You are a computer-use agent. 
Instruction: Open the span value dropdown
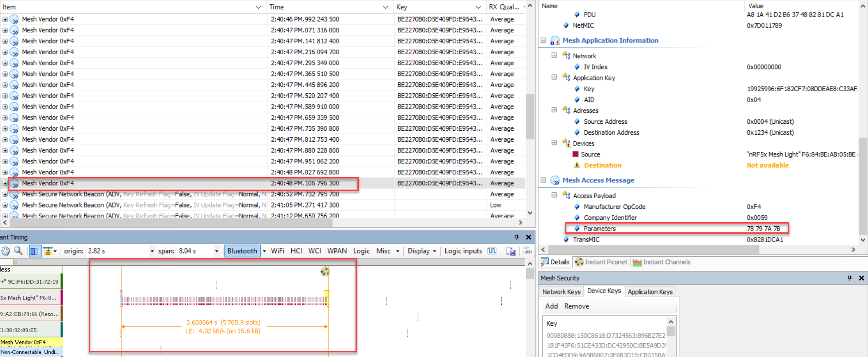tap(216, 251)
